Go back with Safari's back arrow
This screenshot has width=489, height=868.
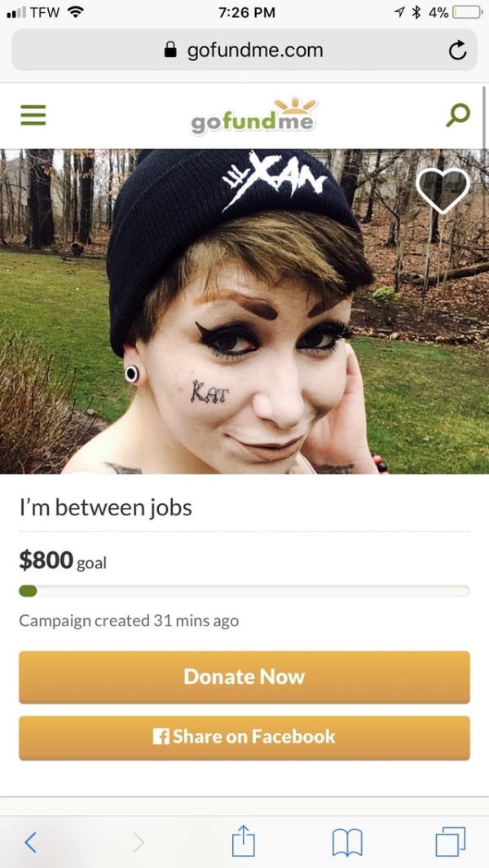32,843
